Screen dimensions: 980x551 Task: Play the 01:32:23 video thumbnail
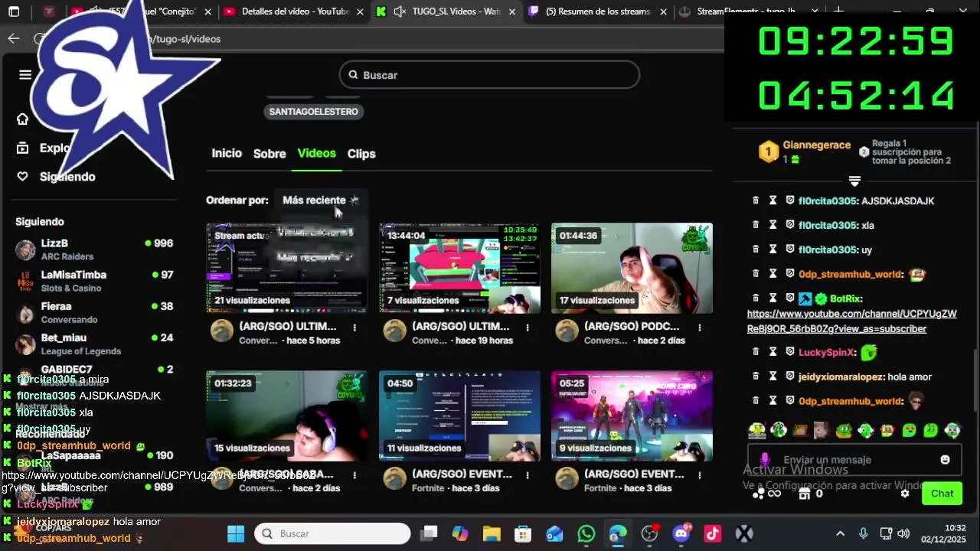point(286,416)
